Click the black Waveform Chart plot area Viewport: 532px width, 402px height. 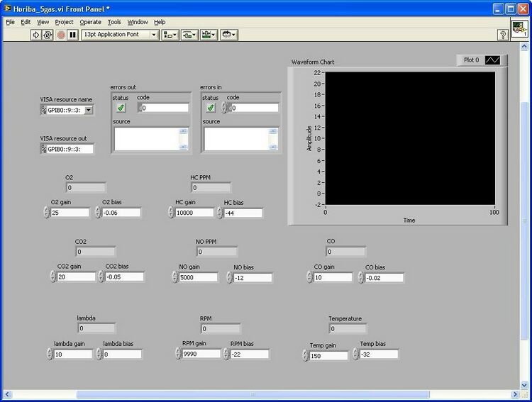point(410,138)
